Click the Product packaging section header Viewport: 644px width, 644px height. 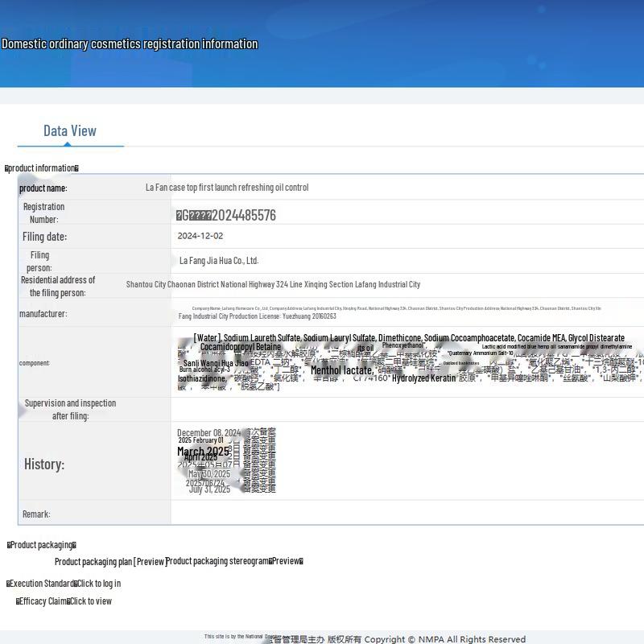coord(42,545)
